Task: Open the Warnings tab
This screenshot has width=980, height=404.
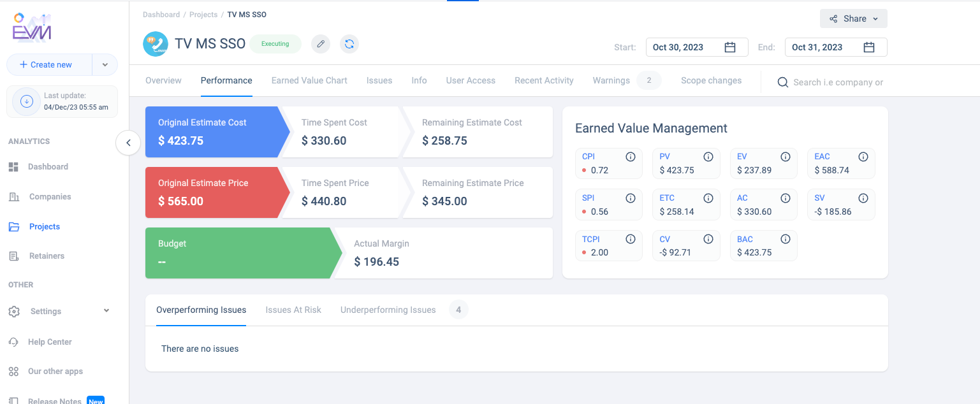Action: (x=611, y=80)
